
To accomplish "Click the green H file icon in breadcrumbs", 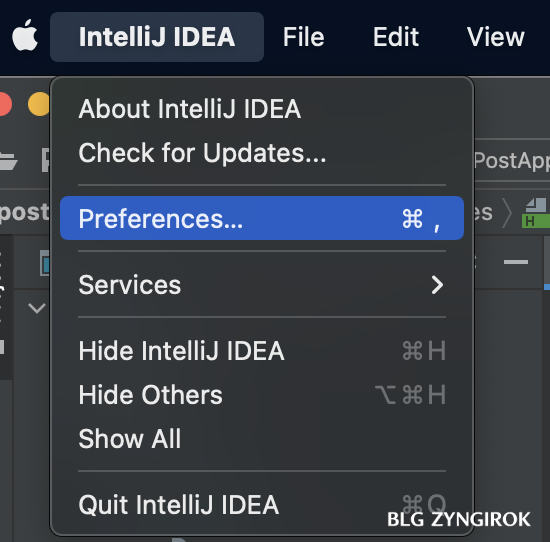I will tap(535, 213).
